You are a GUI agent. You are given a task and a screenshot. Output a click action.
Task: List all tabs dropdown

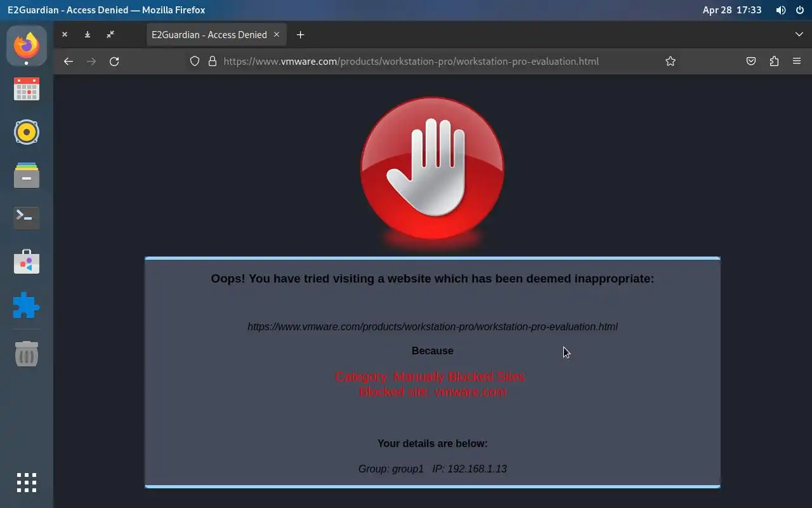coord(799,34)
